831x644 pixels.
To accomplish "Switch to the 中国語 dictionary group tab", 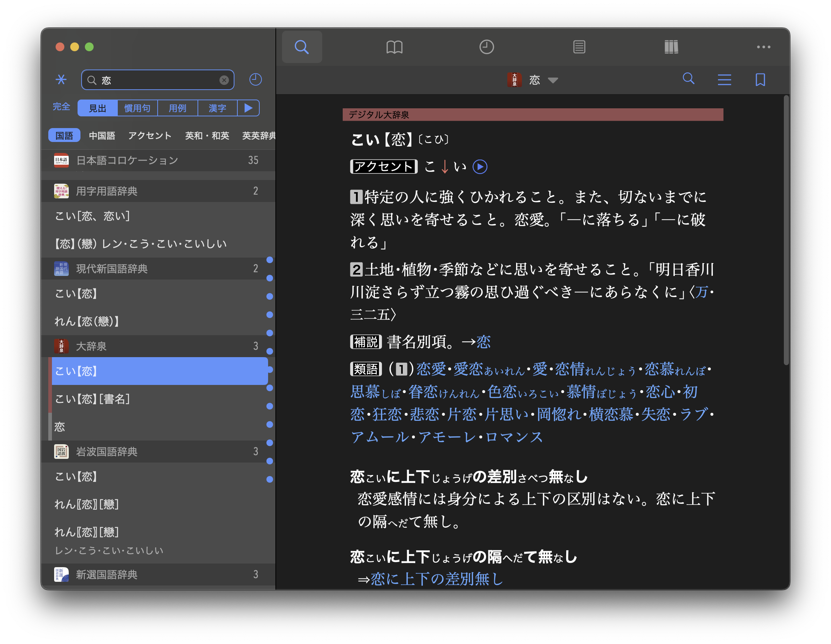I will coord(102,135).
